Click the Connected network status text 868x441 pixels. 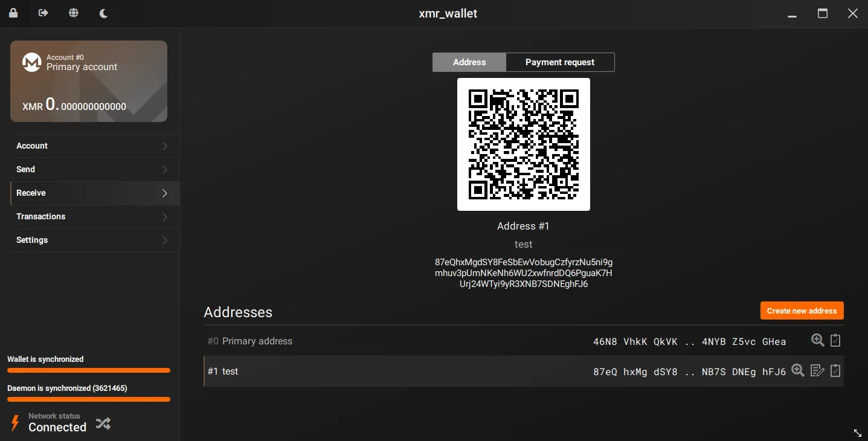pos(57,427)
